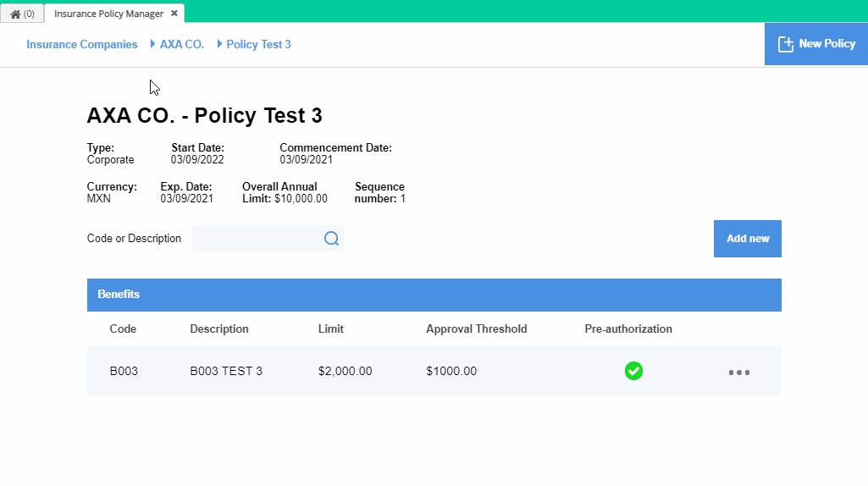Click the Description column header
Image resolution: width=868 pixels, height=486 pixels.
[x=219, y=329]
